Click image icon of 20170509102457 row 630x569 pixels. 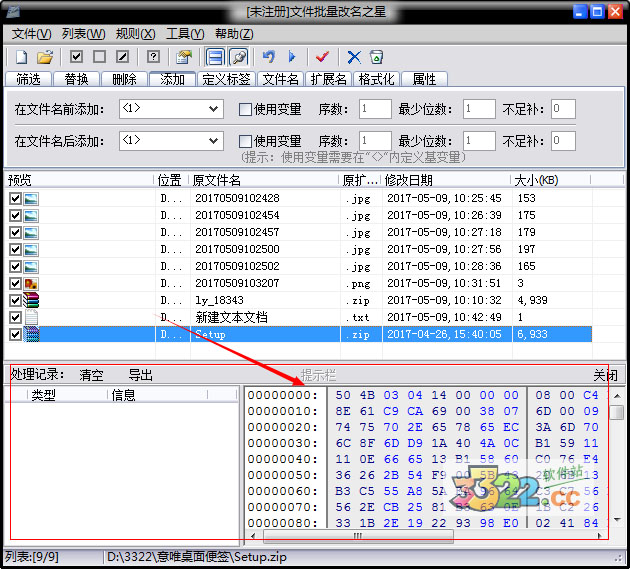point(31,233)
